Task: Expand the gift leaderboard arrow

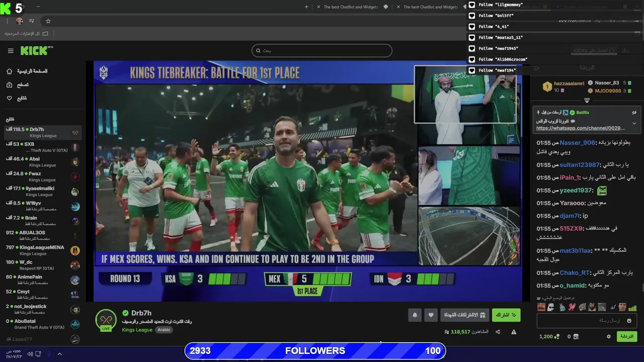Action: [x=587, y=101]
